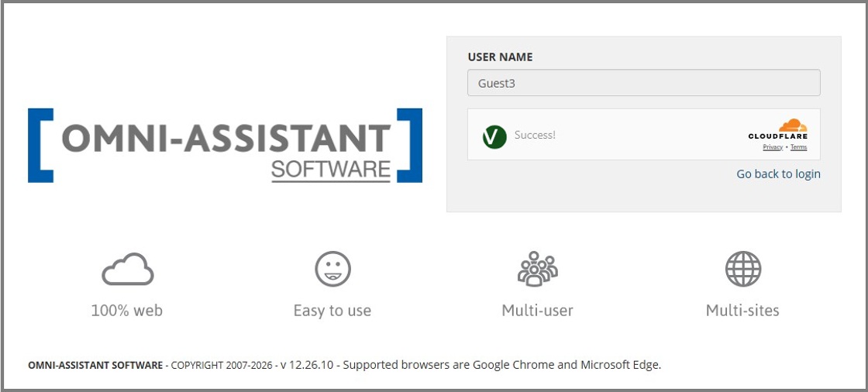Click the green Success checkmark icon
868x392 pixels.
pyautogui.click(x=494, y=136)
